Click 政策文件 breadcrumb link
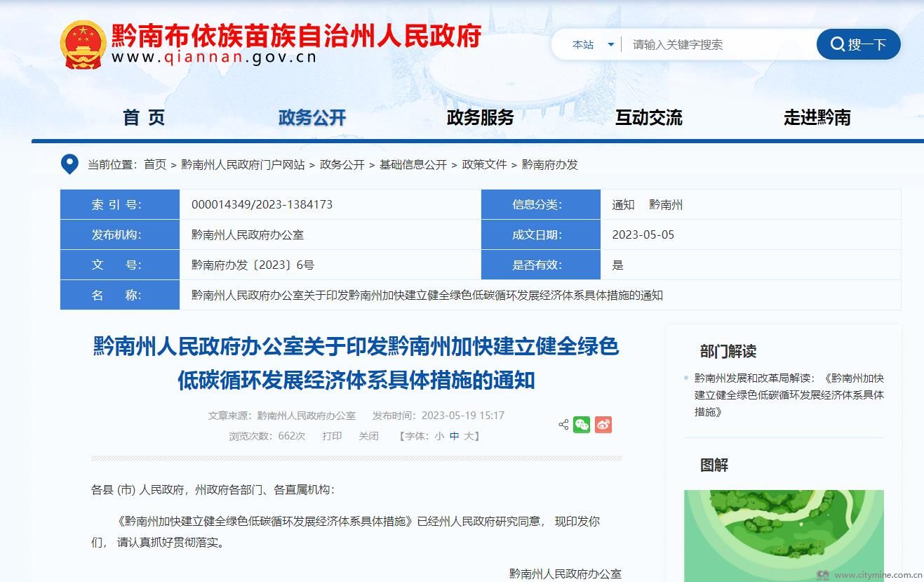924x582 pixels. coord(484,164)
